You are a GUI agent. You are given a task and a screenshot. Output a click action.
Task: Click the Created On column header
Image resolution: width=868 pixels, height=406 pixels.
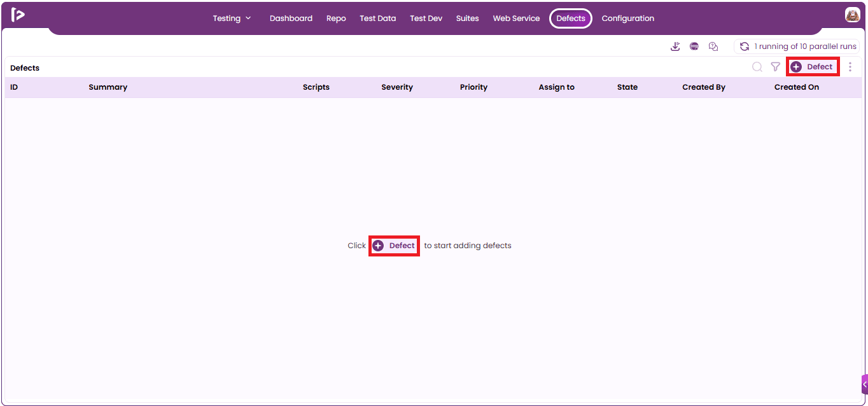tap(797, 87)
